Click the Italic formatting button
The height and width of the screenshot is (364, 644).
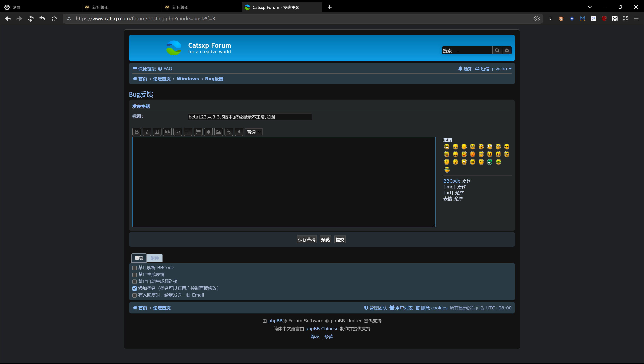pyautogui.click(x=147, y=132)
